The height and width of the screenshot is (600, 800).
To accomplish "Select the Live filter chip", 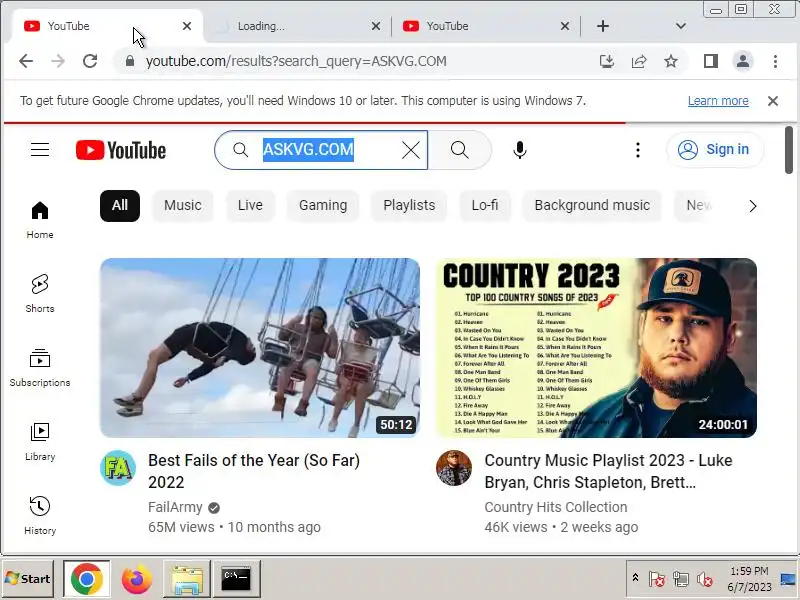I will pos(250,206).
